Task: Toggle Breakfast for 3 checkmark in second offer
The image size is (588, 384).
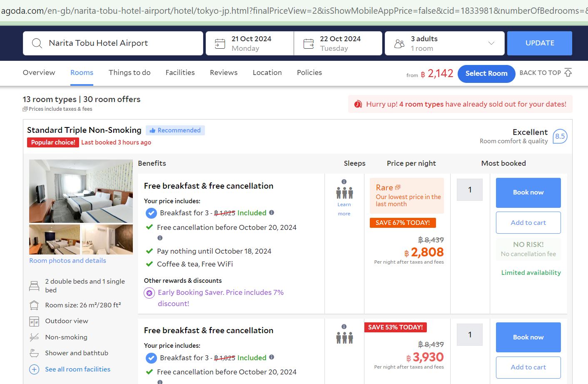Action: [151, 358]
